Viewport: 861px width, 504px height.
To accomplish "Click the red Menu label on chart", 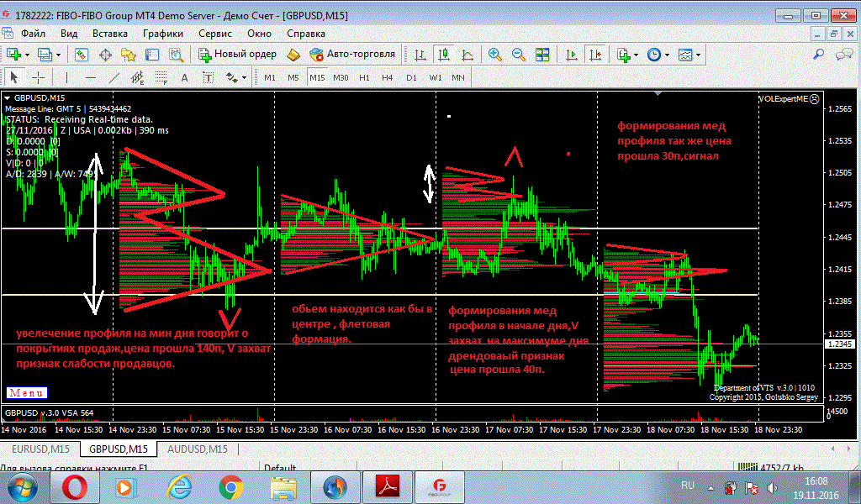I will tap(27, 392).
